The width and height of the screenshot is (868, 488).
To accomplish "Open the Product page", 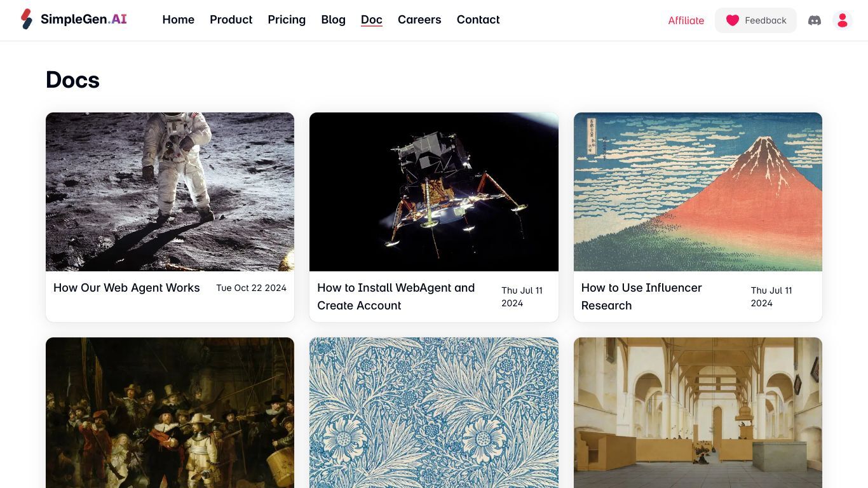I will (x=231, y=20).
